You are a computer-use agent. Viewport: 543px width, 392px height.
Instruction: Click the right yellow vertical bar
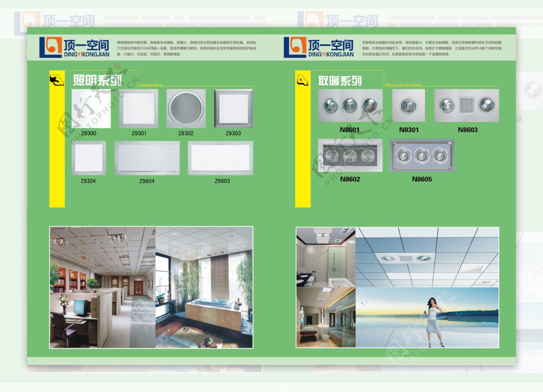click(x=303, y=139)
